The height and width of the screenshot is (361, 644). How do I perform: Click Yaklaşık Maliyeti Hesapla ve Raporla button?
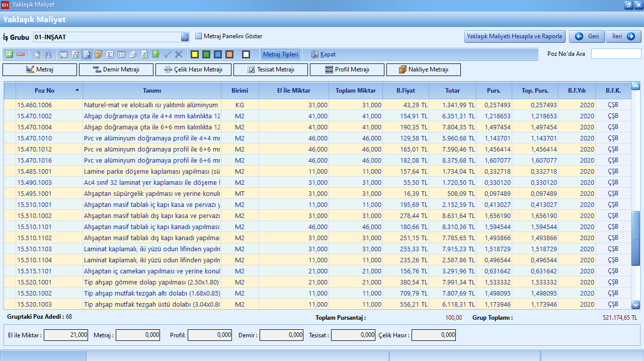tap(514, 37)
